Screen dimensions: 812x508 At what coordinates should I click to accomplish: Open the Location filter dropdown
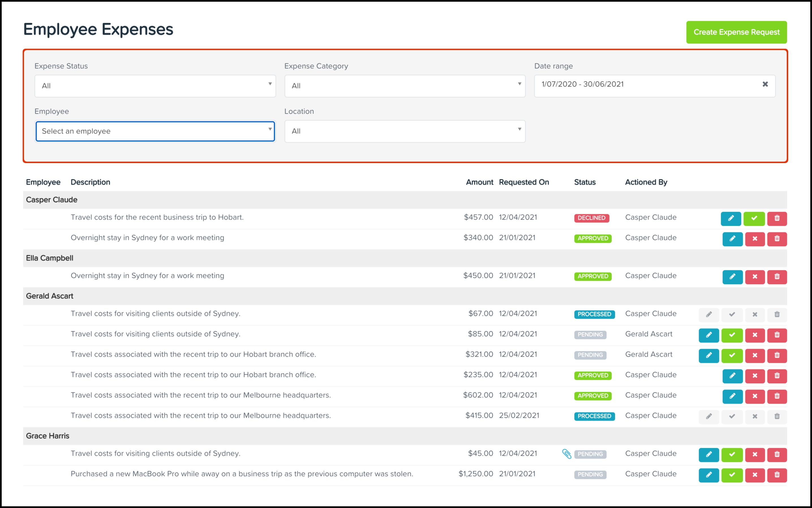point(405,131)
